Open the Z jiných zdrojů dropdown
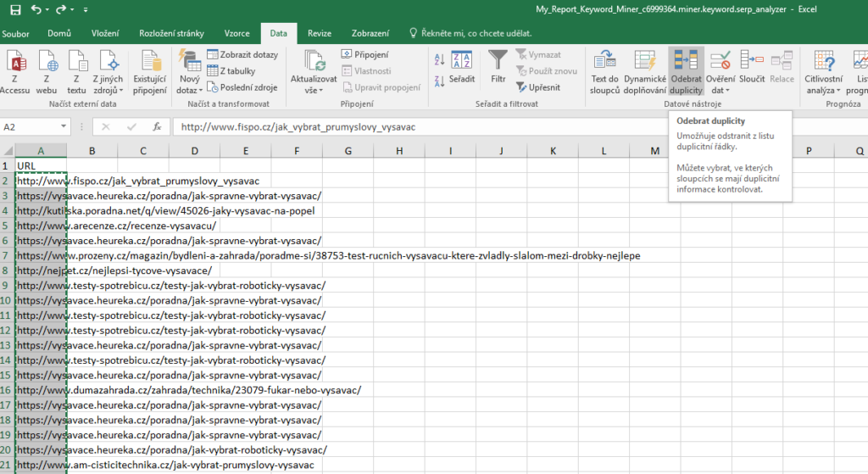Viewport: 868px width, 474px height. 108,72
